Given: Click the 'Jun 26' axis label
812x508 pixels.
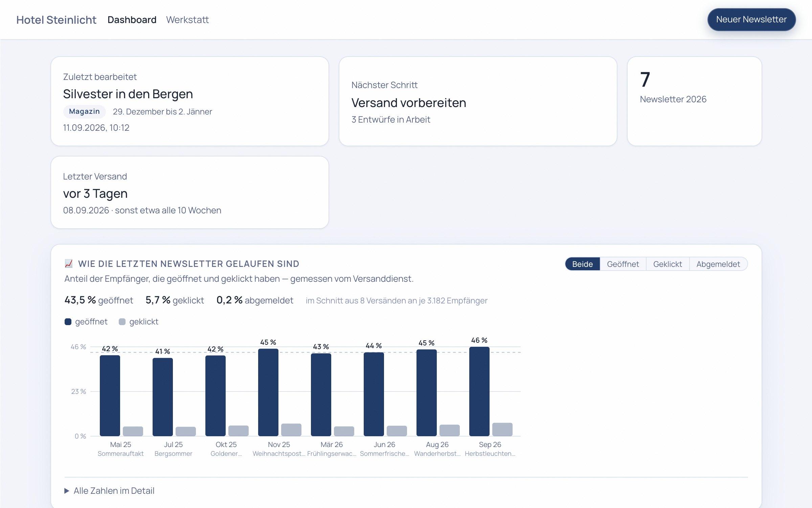Looking at the screenshot, I should click(x=384, y=444).
